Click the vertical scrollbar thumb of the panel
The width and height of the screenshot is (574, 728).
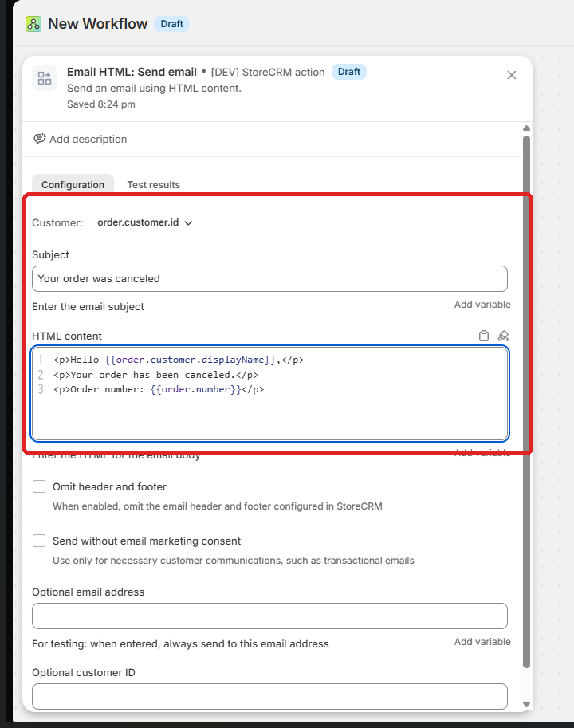(526, 402)
